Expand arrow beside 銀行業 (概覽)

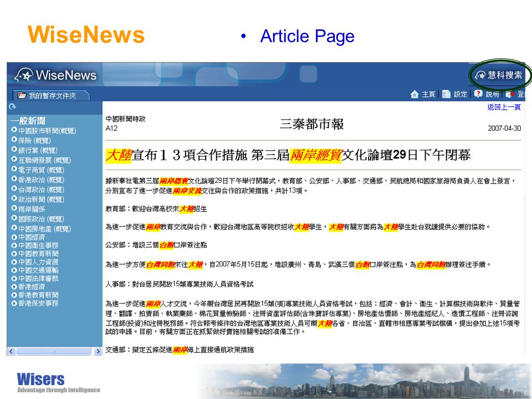click(14, 149)
